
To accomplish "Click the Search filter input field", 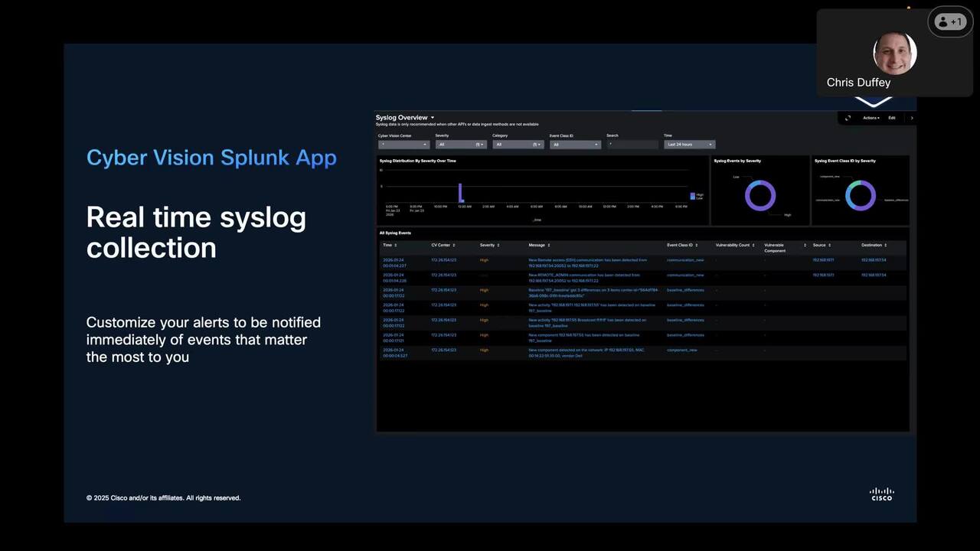I will point(632,144).
